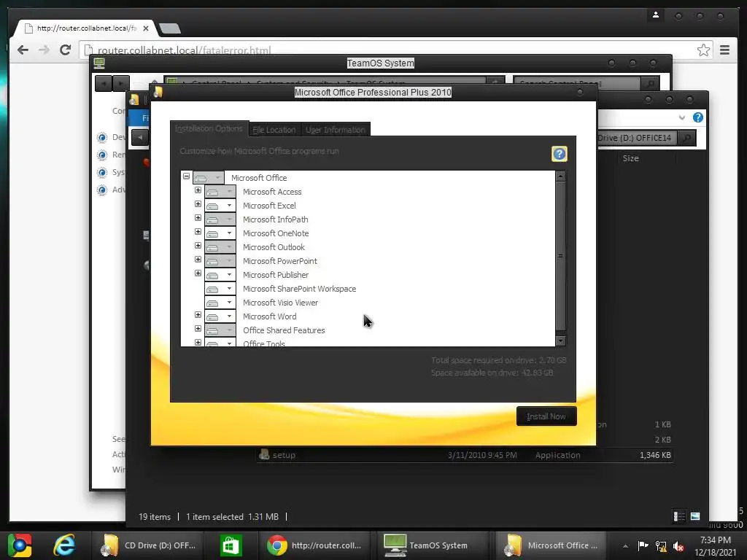The height and width of the screenshot is (560, 747).
Task: Select Microsoft Word tree item
Action: (x=270, y=316)
